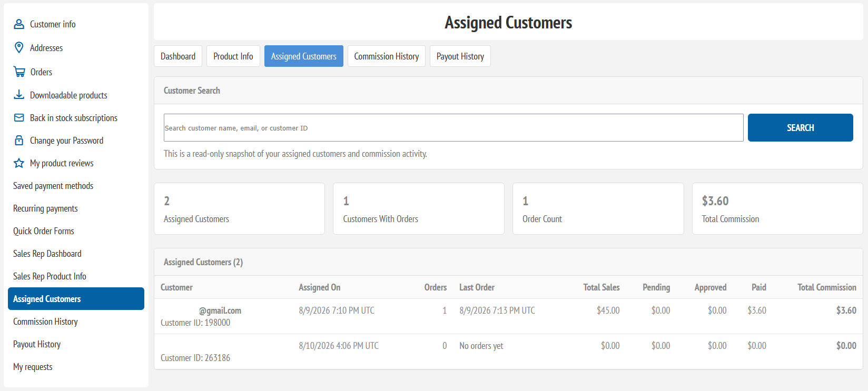
Task: Click Customer ID: 263186 text
Action: coord(195,358)
